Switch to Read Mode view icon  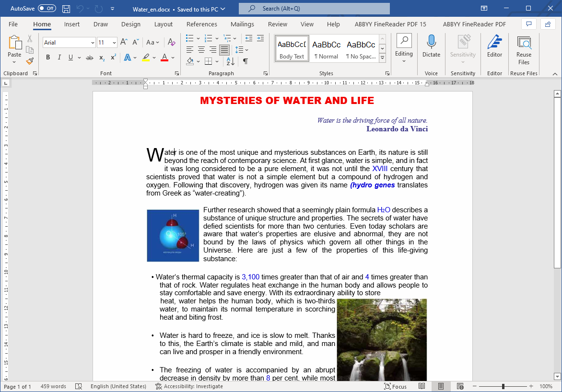[x=422, y=386]
